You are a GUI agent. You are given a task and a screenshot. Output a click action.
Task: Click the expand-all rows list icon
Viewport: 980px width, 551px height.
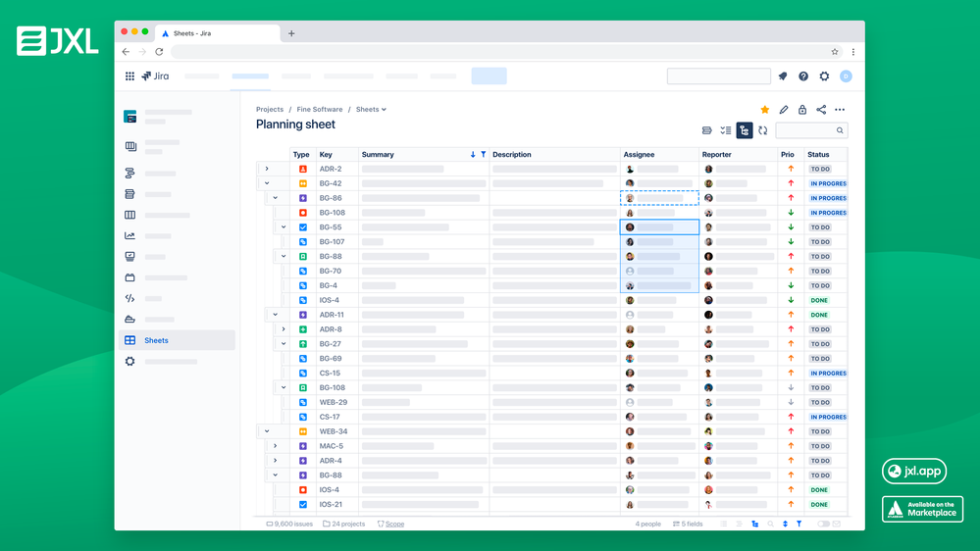click(x=726, y=130)
